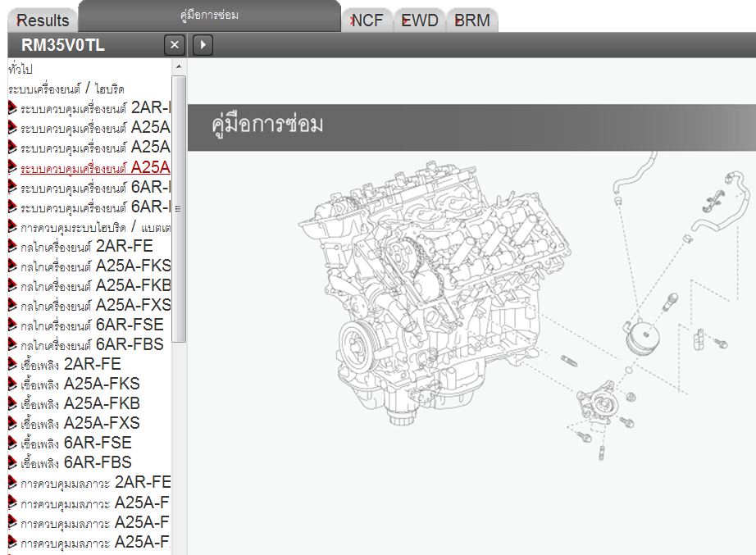Open the EWD tab
Image resolution: width=756 pixels, height=555 pixels.
pyautogui.click(x=420, y=20)
